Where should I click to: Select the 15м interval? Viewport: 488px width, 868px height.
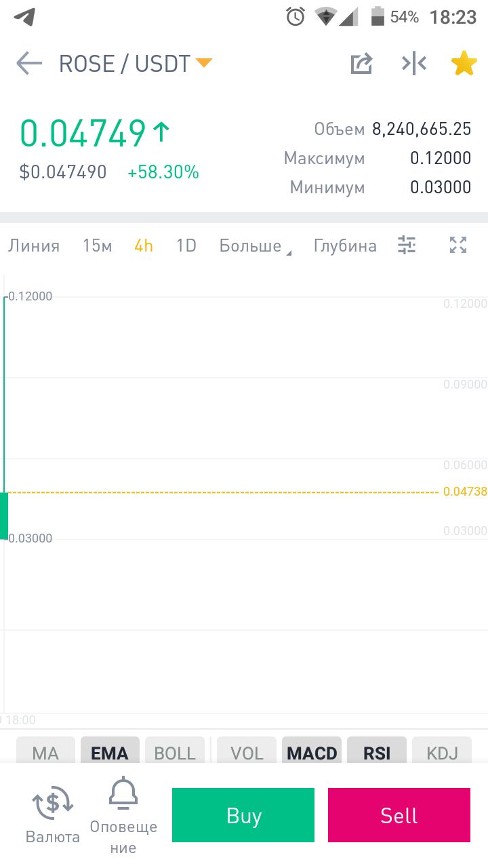tap(97, 245)
